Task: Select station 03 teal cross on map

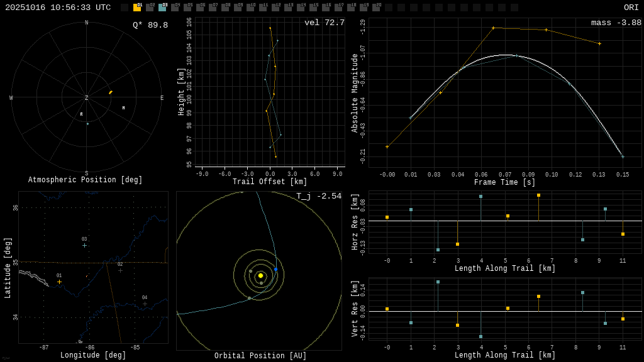Action: 84,245
